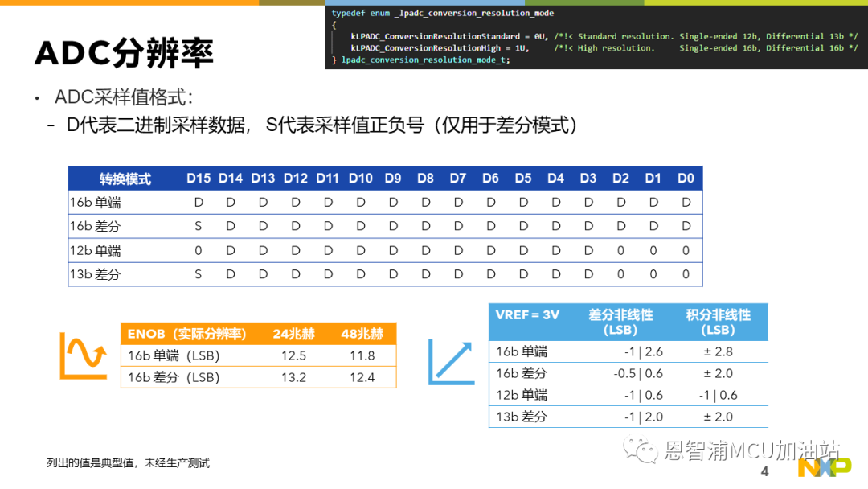
Task: Select the slide title 'ADC分辨率'
Action: coord(124,54)
